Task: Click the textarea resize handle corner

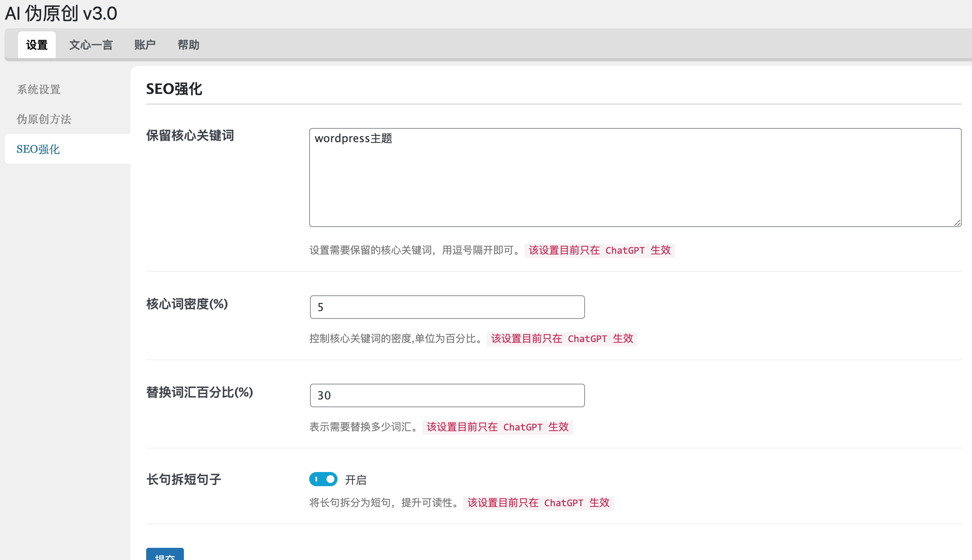Action: (957, 223)
